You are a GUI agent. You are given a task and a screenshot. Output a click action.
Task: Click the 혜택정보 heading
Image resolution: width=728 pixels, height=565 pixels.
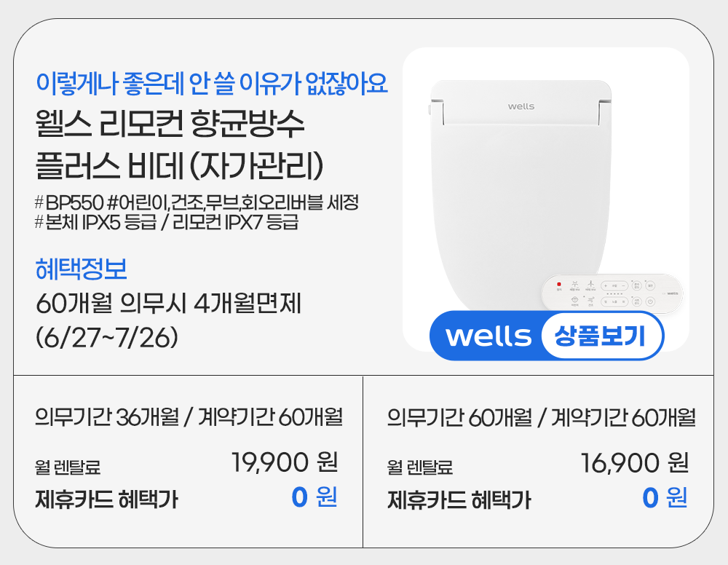[x=82, y=269]
